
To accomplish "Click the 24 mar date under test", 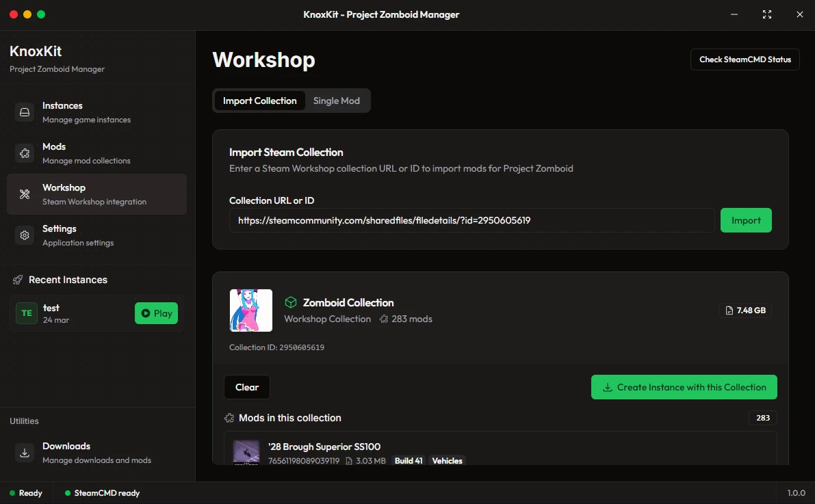I will coord(56,320).
